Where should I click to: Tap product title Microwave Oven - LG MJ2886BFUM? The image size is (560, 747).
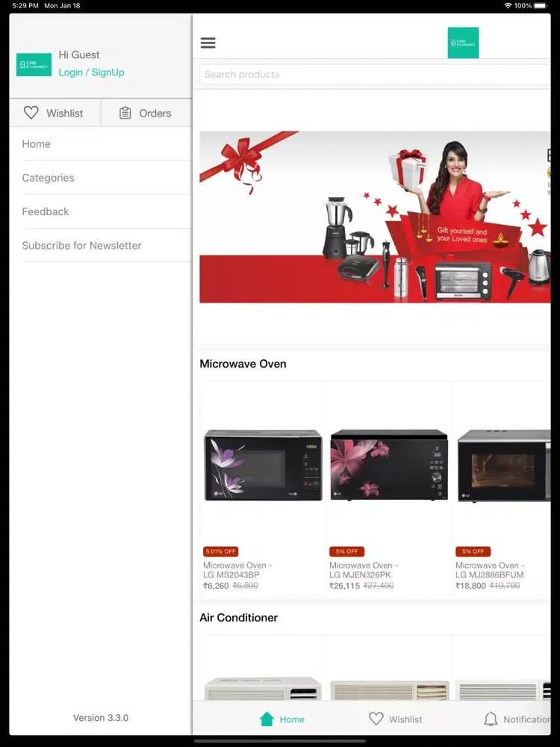(x=490, y=570)
